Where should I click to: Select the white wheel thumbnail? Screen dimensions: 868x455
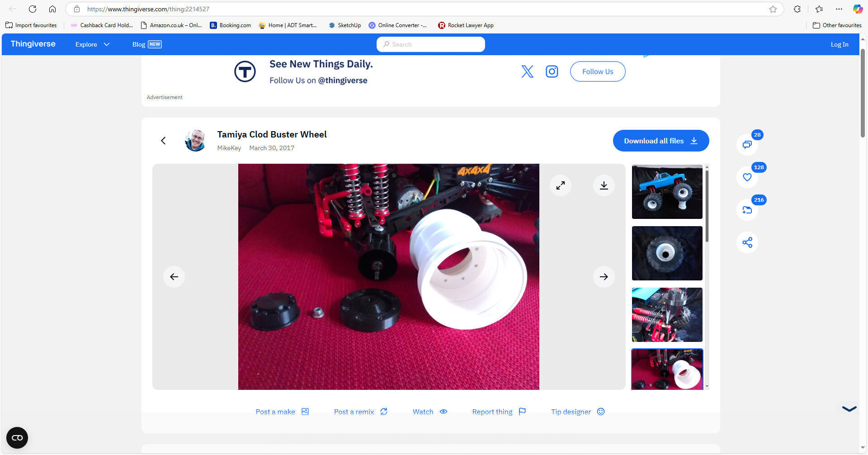click(x=667, y=369)
